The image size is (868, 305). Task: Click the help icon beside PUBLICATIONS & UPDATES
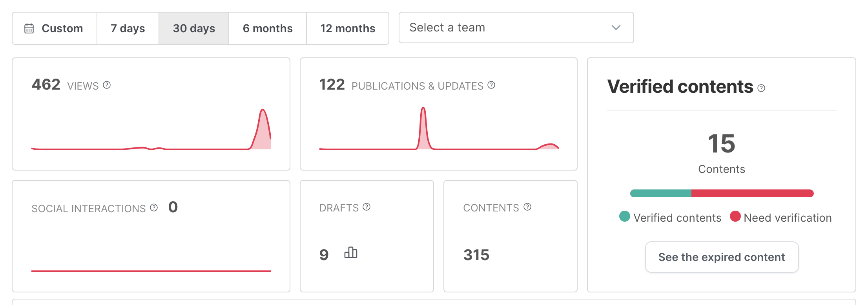tap(491, 85)
